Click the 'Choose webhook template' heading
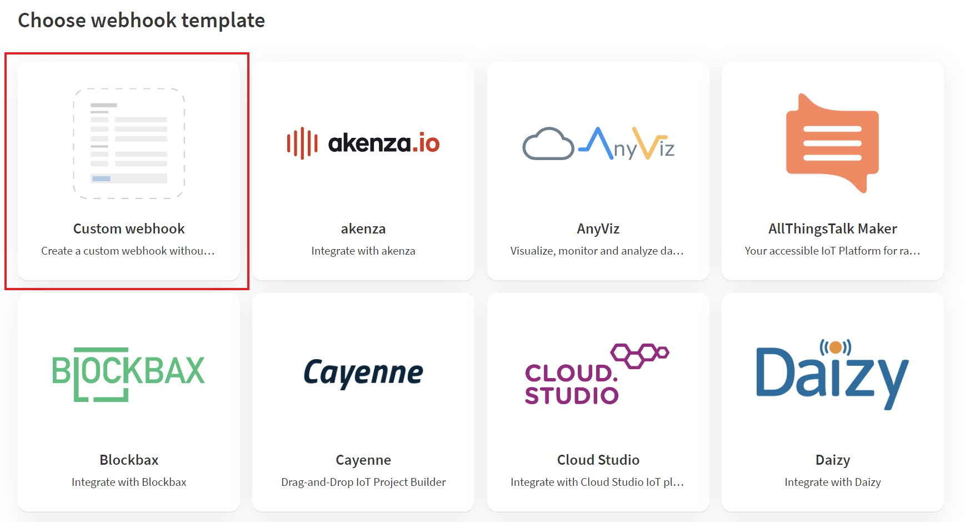 click(x=142, y=21)
